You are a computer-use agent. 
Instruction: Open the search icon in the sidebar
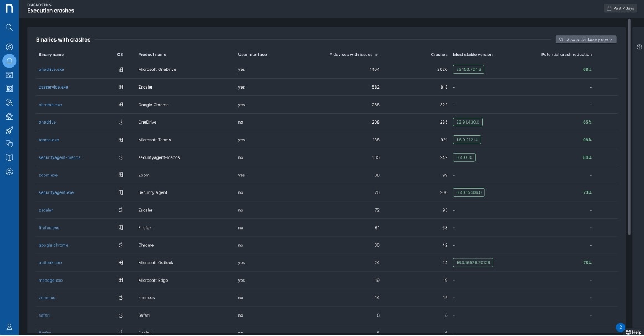click(9, 28)
